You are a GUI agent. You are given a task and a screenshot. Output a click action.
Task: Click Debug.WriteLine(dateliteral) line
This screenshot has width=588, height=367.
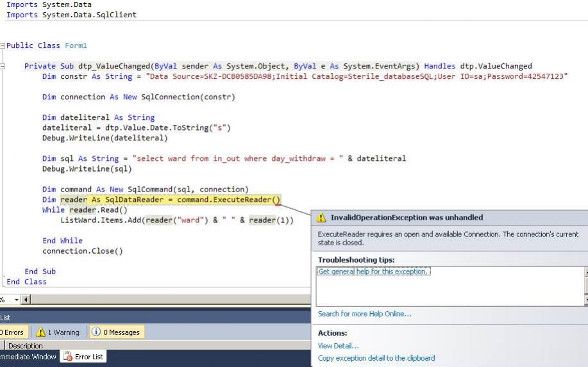[105, 138]
